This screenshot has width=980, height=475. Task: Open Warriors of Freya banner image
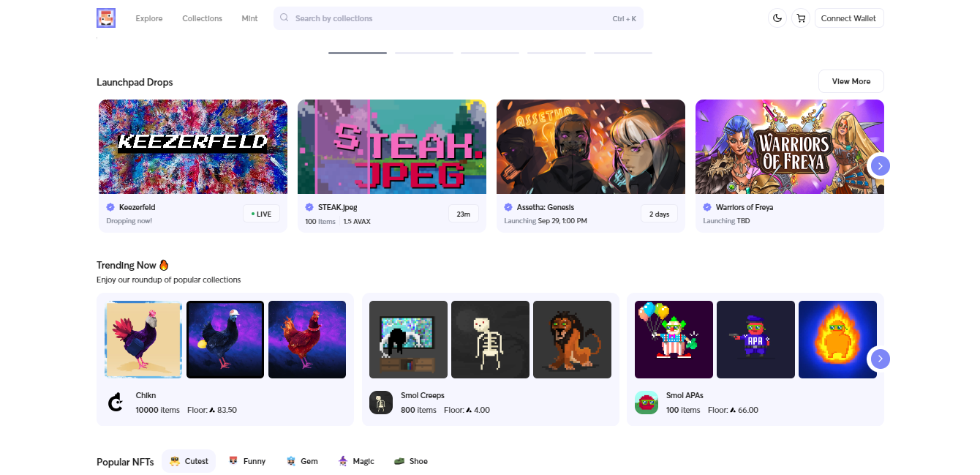tap(790, 146)
